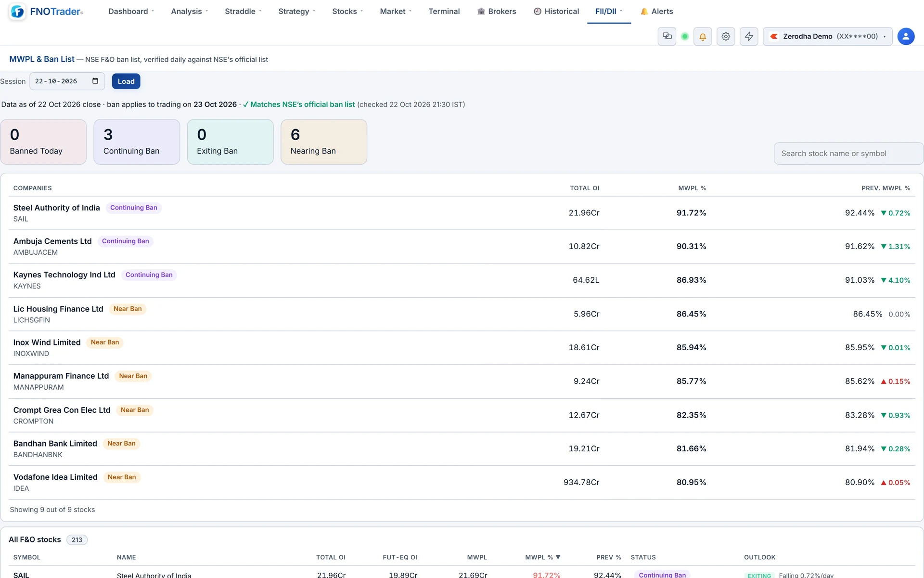This screenshot has width=924, height=578.
Task: Click Lic Housing Finance Near Ban badge
Action: [x=128, y=309]
